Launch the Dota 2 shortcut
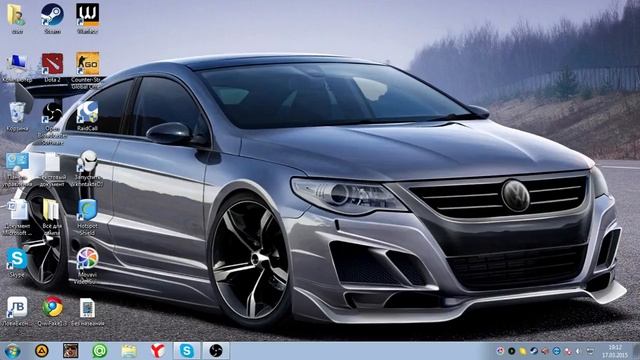640x360 pixels. (x=52, y=64)
